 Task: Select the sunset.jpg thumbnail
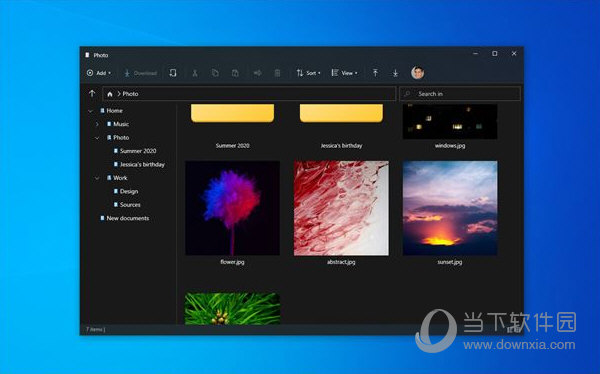click(x=450, y=208)
